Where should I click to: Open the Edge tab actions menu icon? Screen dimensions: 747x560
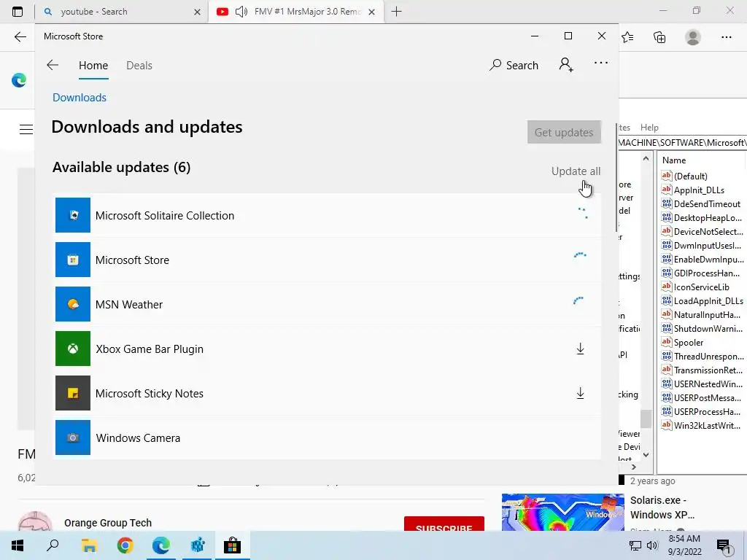point(18,12)
